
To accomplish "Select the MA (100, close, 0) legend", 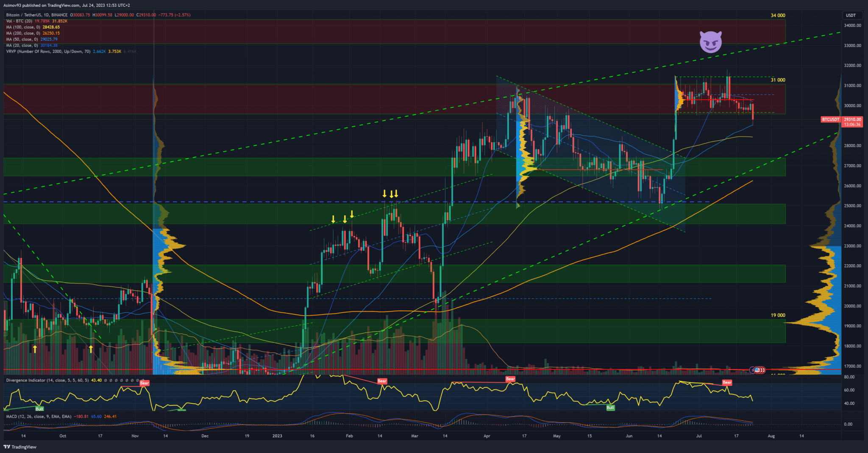I will point(23,27).
